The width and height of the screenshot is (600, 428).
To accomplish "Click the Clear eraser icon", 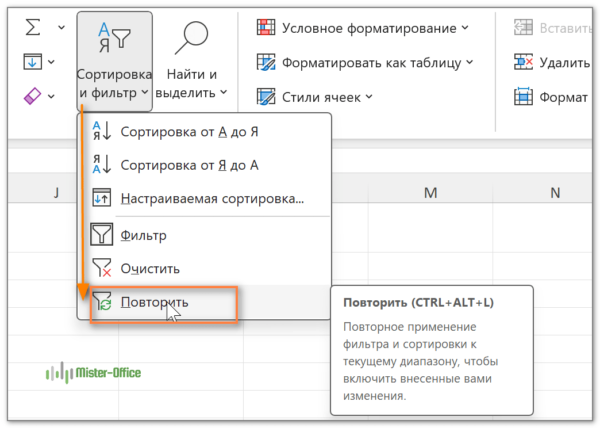I will coord(32,98).
